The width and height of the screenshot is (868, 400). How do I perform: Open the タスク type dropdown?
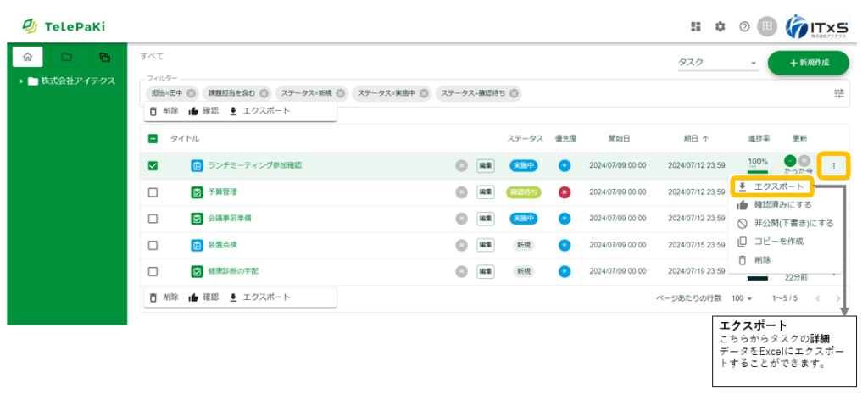717,63
